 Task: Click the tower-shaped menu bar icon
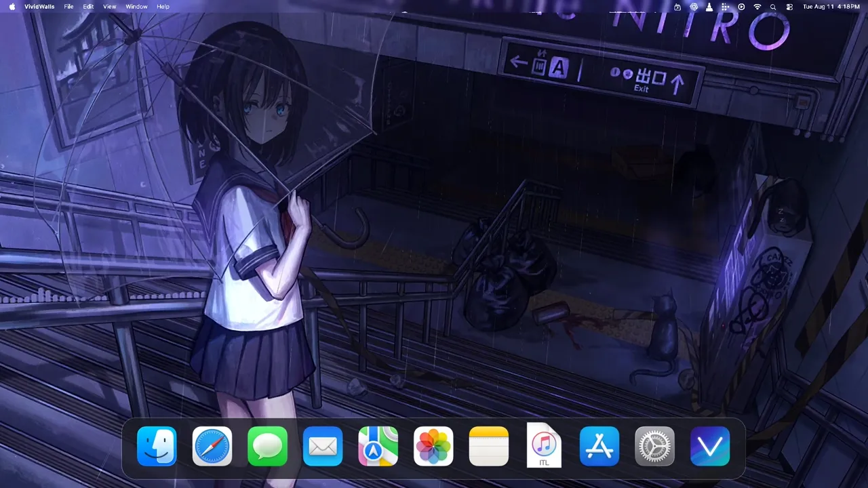pyautogui.click(x=709, y=6)
